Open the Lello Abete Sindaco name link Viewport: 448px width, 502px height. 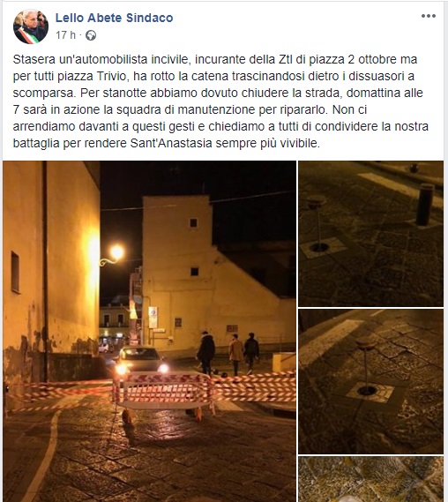pos(115,18)
